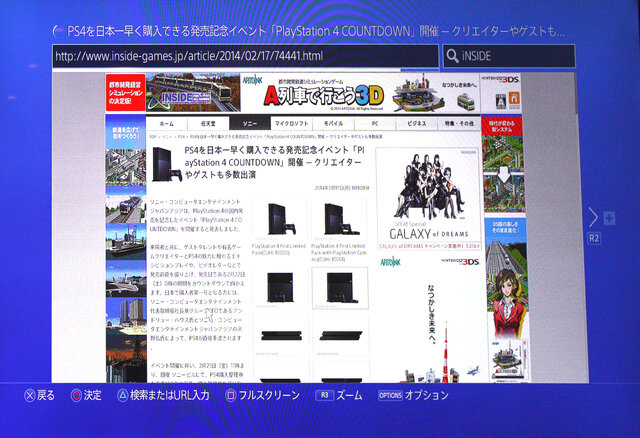Viewport: 640px width, 438px height.
Task: Click the ズーム label in footer
Action: tap(349, 395)
